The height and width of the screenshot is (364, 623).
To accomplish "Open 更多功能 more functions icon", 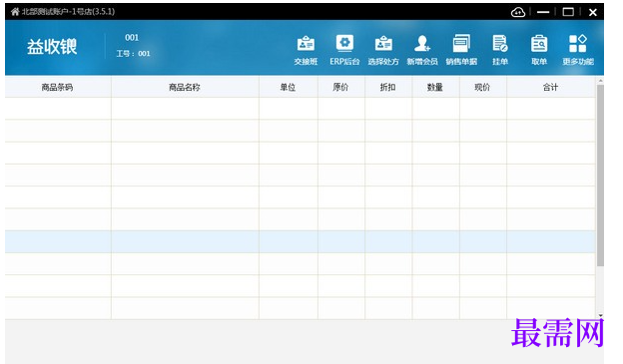I will (x=578, y=50).
